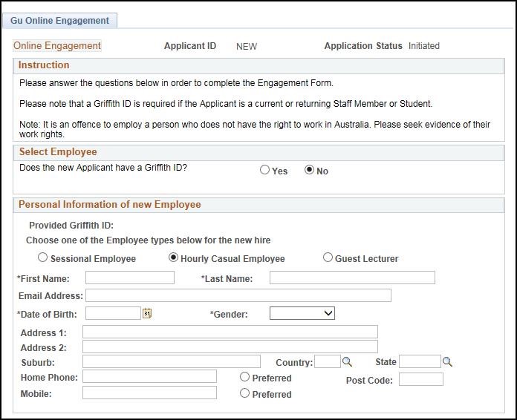Focus the Last Name input field
517x420 pixels.
(x=352, y=278)
